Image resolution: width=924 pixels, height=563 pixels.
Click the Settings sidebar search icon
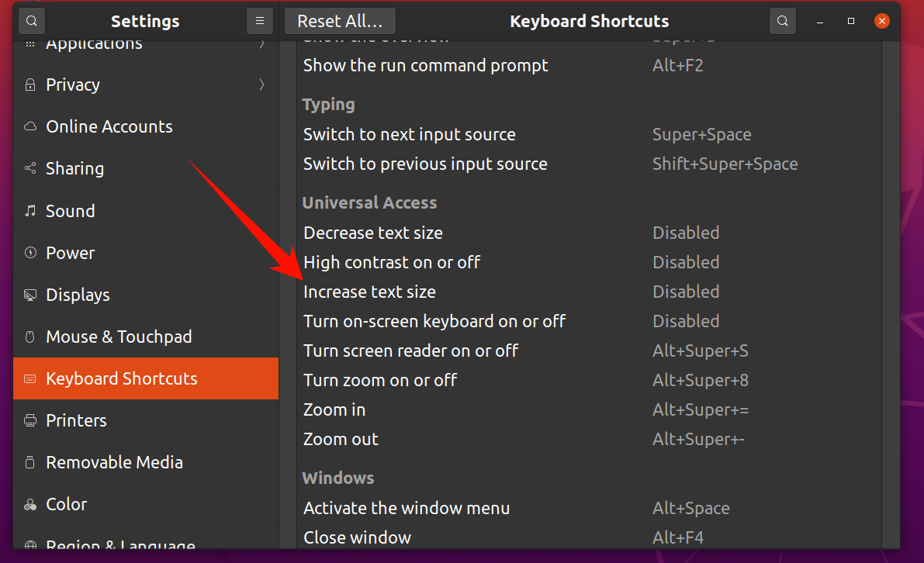click(x=32, y=21)
